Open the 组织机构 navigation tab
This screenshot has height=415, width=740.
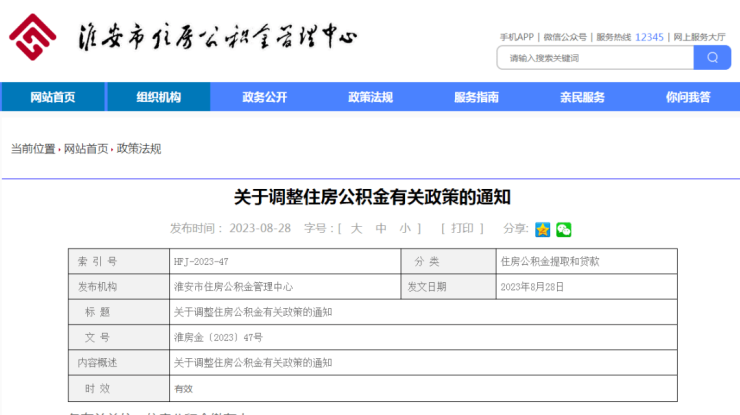tap(159, 97)
